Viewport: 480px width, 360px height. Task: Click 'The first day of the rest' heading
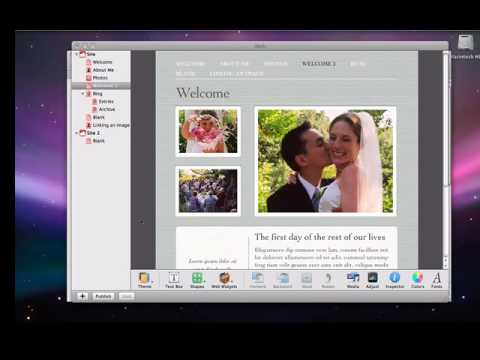tap(320, 237)
